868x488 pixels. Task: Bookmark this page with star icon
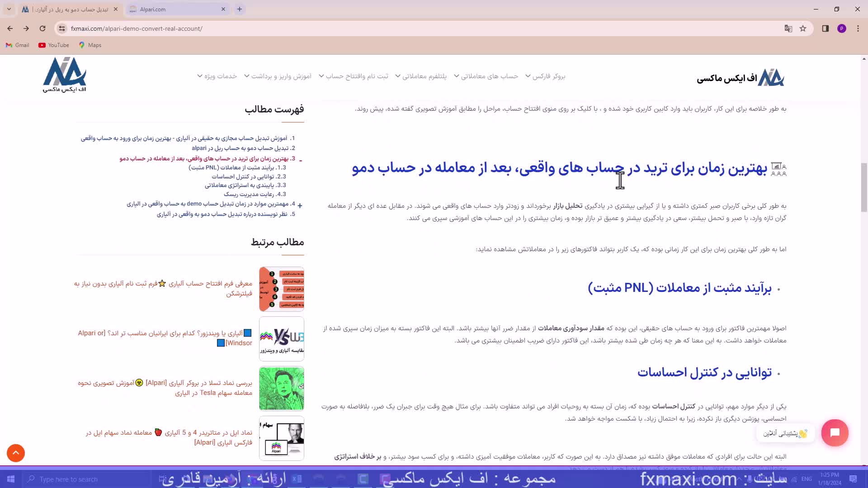click(x=803, y=28)
